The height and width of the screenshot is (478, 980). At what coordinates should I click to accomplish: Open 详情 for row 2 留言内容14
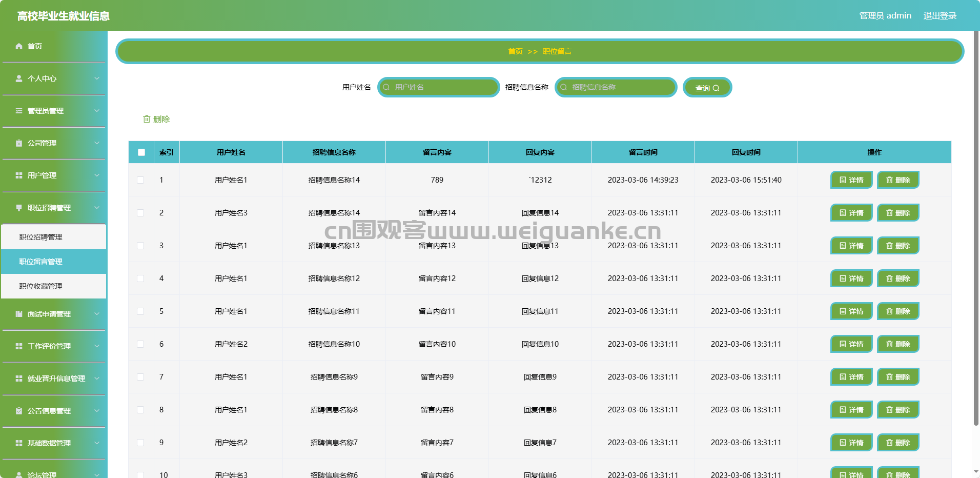pos(851,213)
